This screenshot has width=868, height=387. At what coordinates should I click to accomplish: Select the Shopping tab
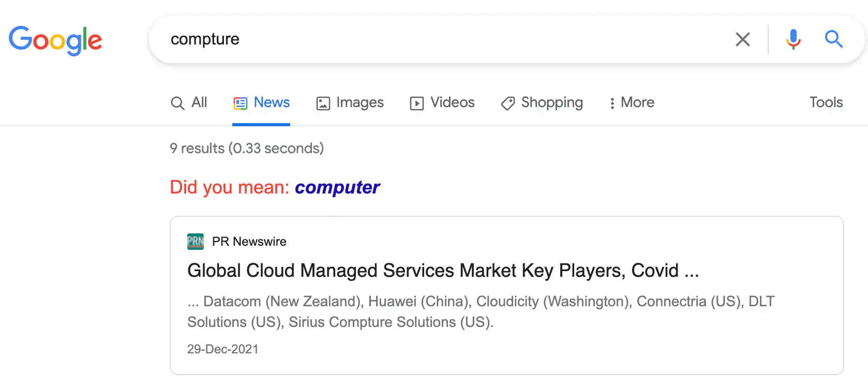(542, 102)
